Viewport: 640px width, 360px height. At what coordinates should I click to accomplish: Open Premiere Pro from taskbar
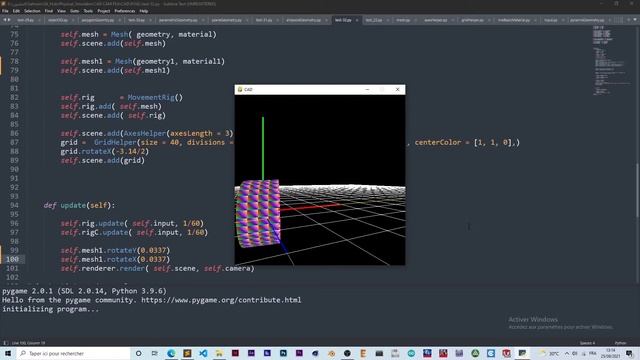pos(299,353)
